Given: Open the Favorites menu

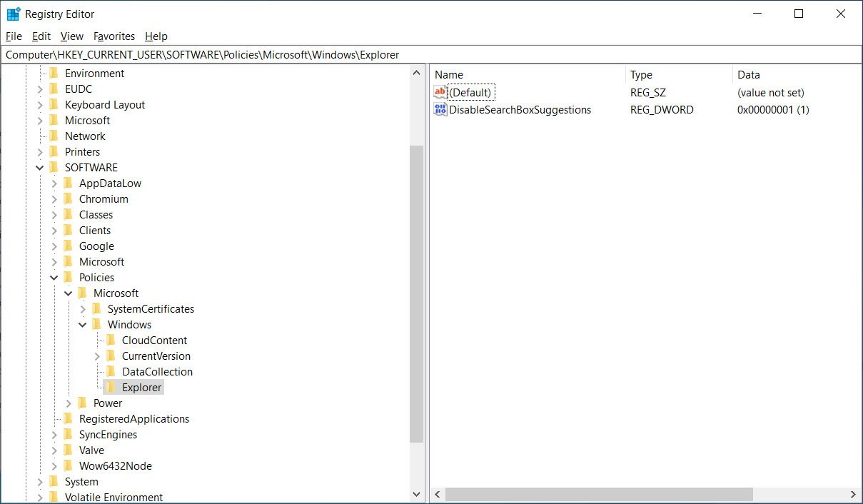Looking at the screenshot, I should pos(113,36).
